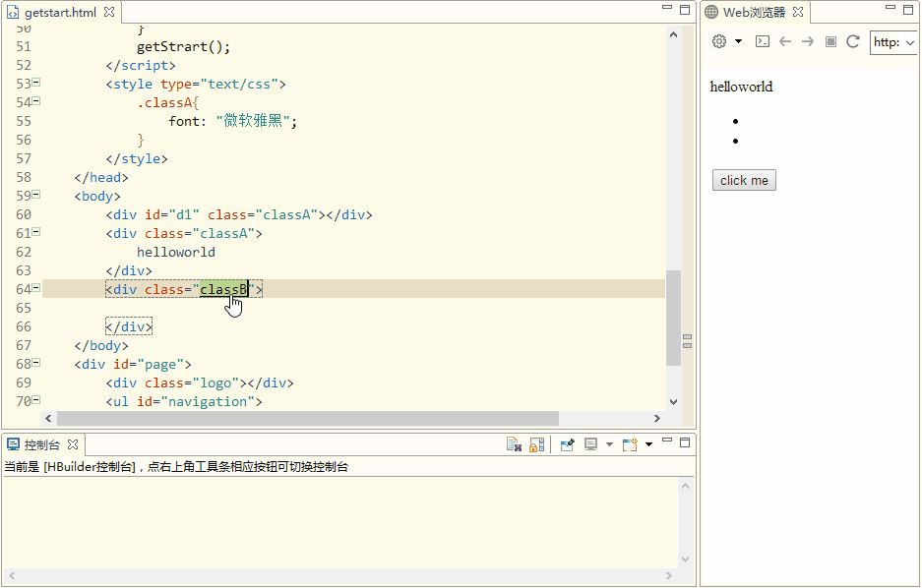Maximize the Web browser panel
Viewport: 922px width, 588px height.
[x=908, y=10]
